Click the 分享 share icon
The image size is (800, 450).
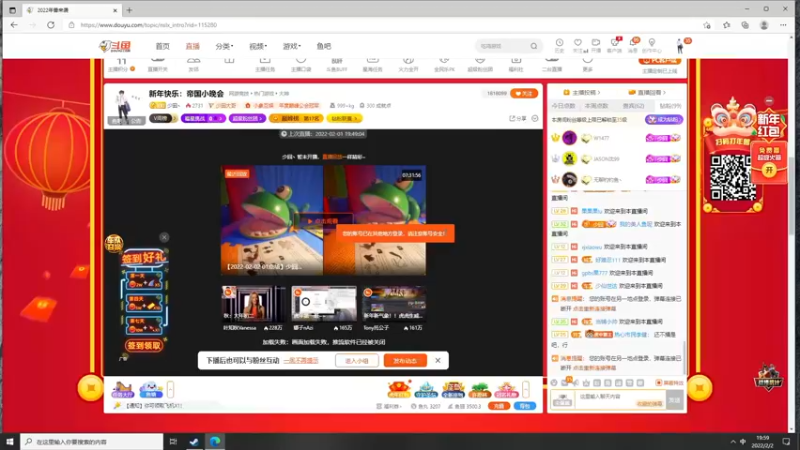[517, 118]
